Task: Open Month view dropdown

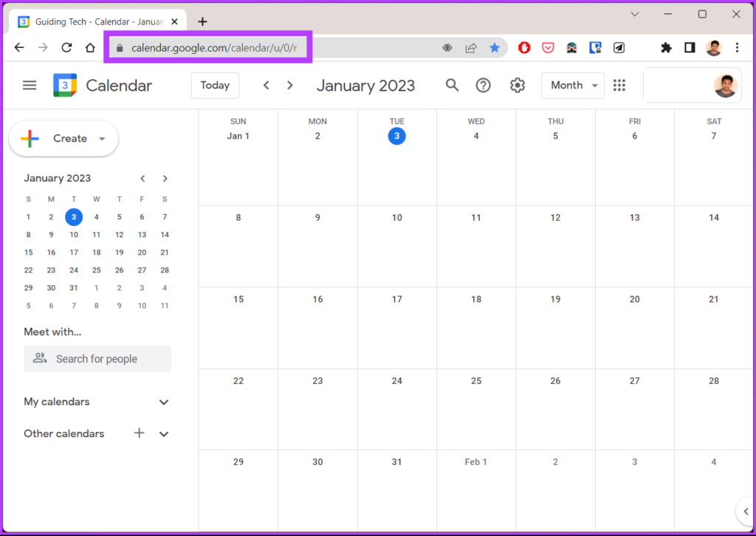Action: 573,86
